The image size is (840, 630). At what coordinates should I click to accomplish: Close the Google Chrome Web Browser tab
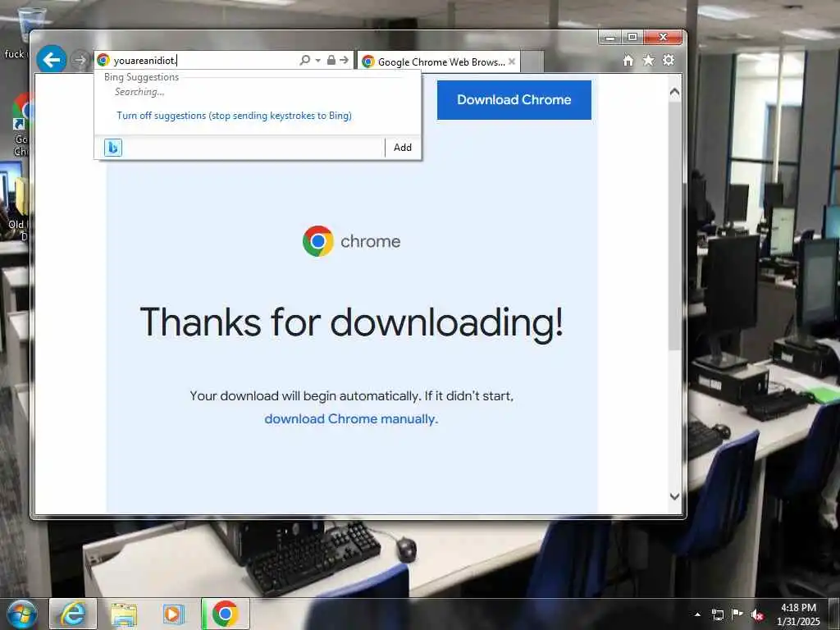tap(512, 62)
